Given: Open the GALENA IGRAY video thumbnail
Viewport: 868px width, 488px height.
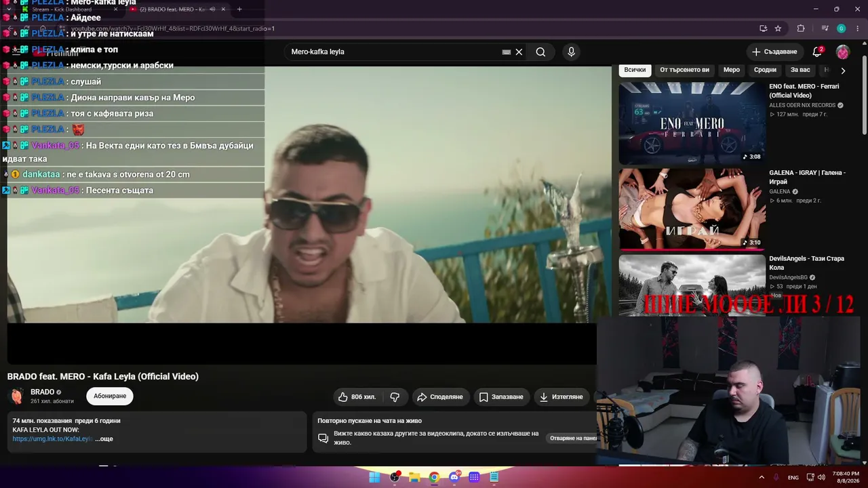Looking at the screenshot, I should tap(692, 209).
